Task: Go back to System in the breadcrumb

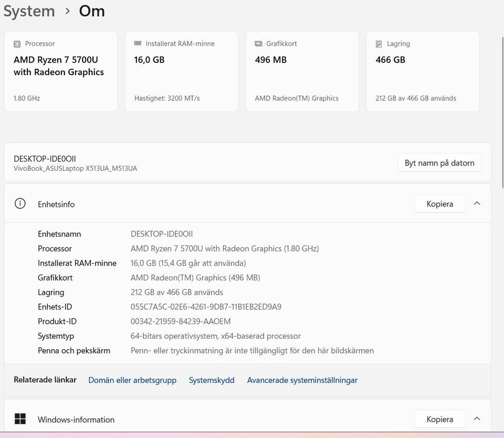Action: (x=29, y=11)
